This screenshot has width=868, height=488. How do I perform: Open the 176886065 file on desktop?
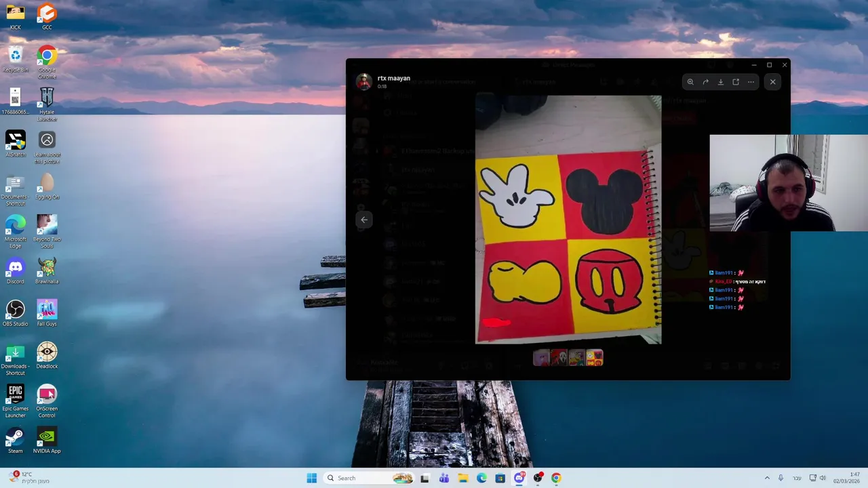[x=15, y=101]
